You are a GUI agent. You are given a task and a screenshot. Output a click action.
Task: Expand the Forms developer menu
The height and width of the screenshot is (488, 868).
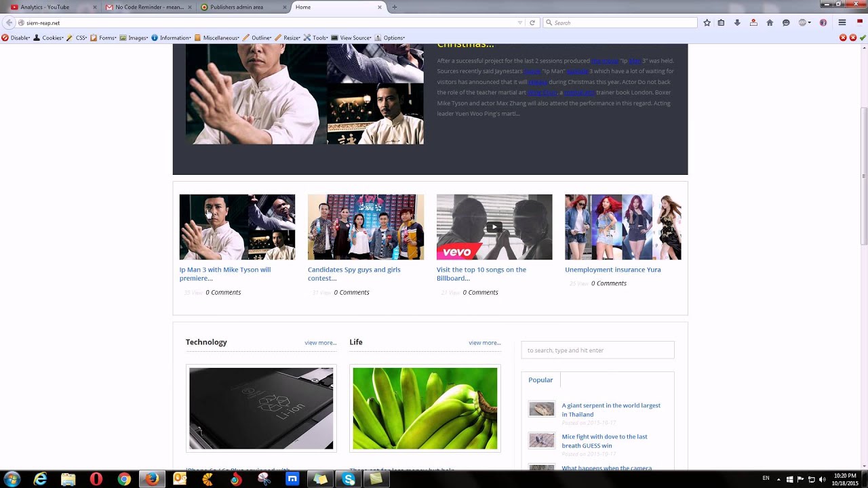104,38
